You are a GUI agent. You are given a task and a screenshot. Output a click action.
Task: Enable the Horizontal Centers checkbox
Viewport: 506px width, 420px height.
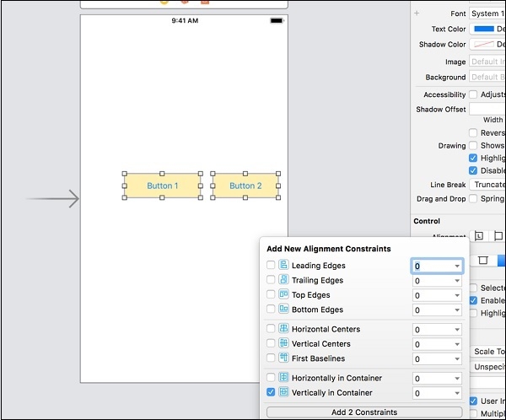click(271, 329)
